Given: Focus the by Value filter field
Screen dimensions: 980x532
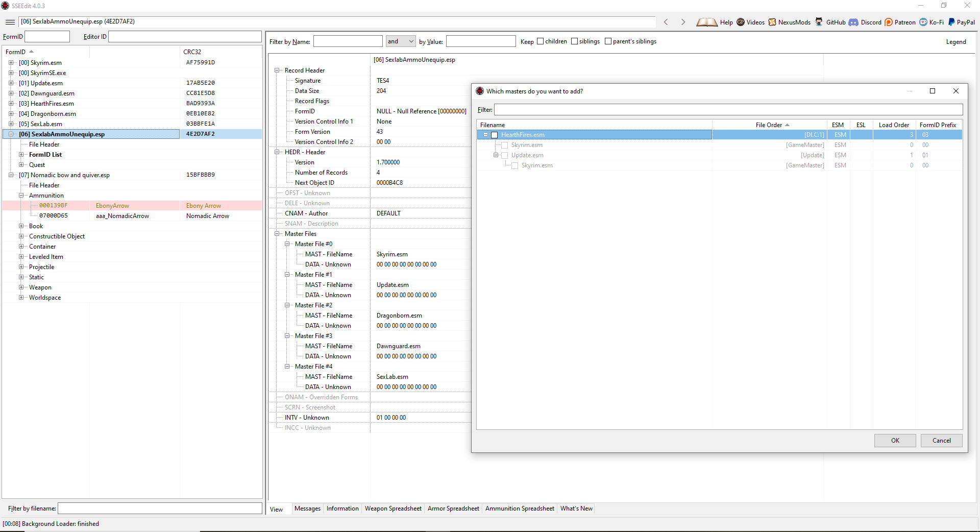Looking at the screenshot, I should [481, 41].
